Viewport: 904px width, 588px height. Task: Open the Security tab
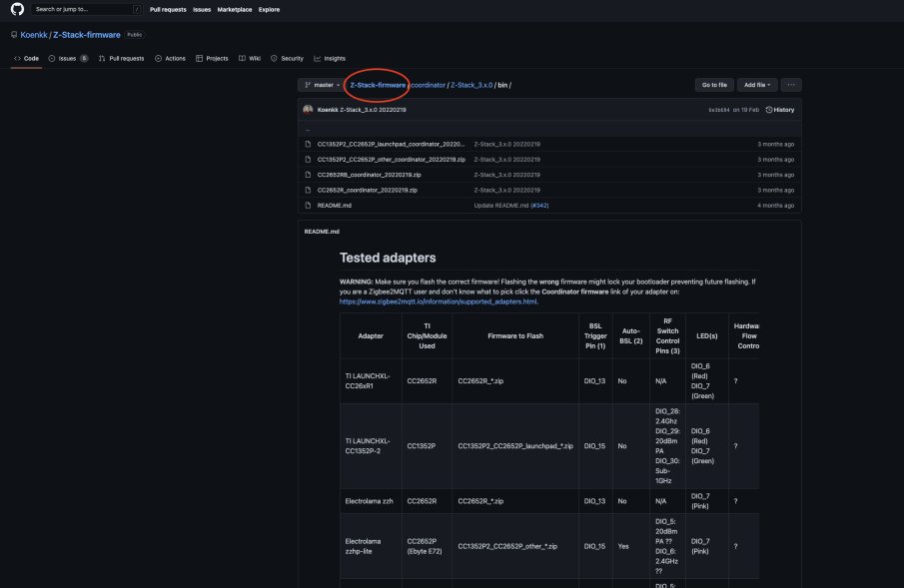(x=287, y=58)
